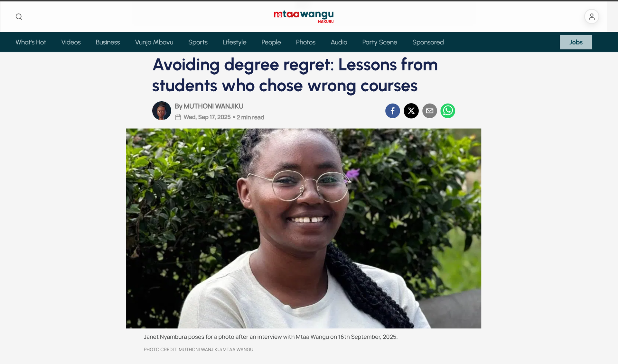Go to Mtaa Wangu Nakuru logo home
This screenshot has width=618, height=364.
click(304, 17)
